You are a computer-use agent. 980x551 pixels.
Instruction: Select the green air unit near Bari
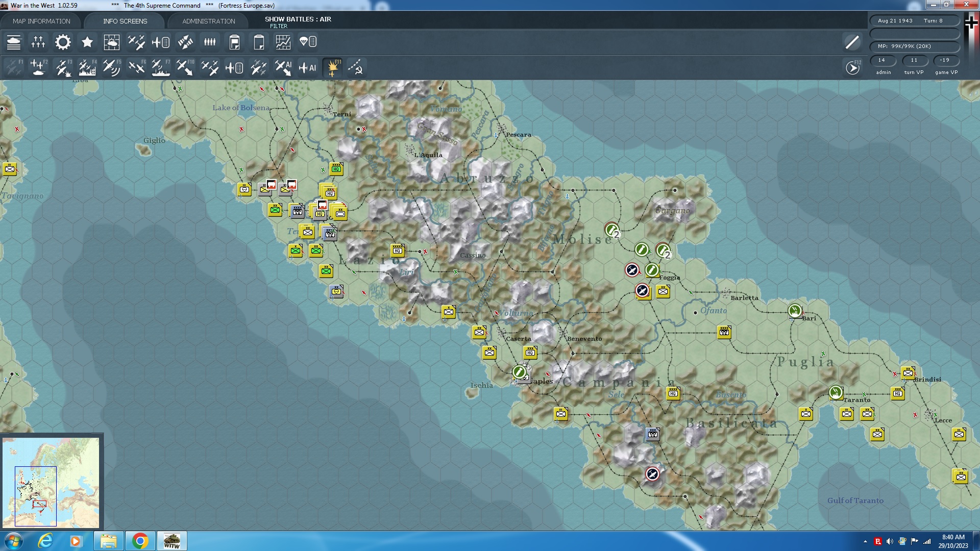(x=794, y=310)
